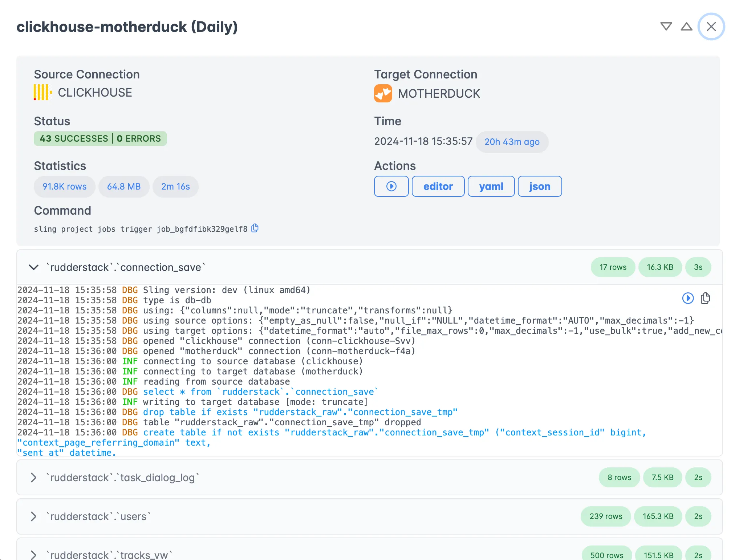Click the CLICKHOUSE source connection name
Image resolution: width=735 pixels, height=560 pixels.
[95, 93]
